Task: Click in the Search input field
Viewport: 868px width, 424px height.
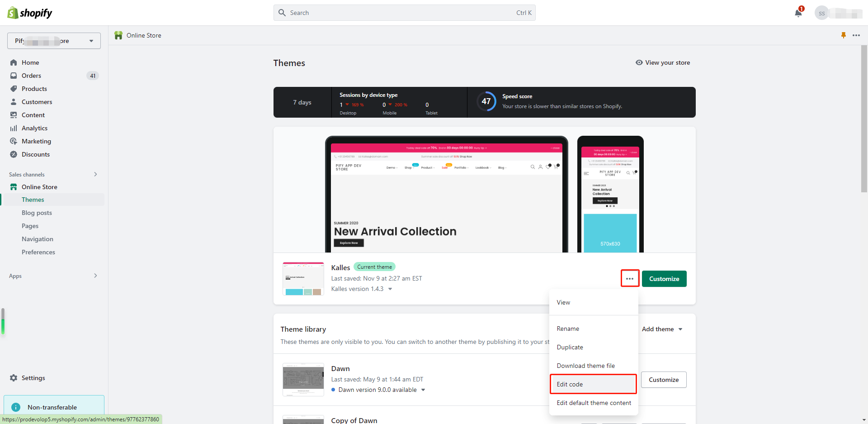Action: point(404,13)
